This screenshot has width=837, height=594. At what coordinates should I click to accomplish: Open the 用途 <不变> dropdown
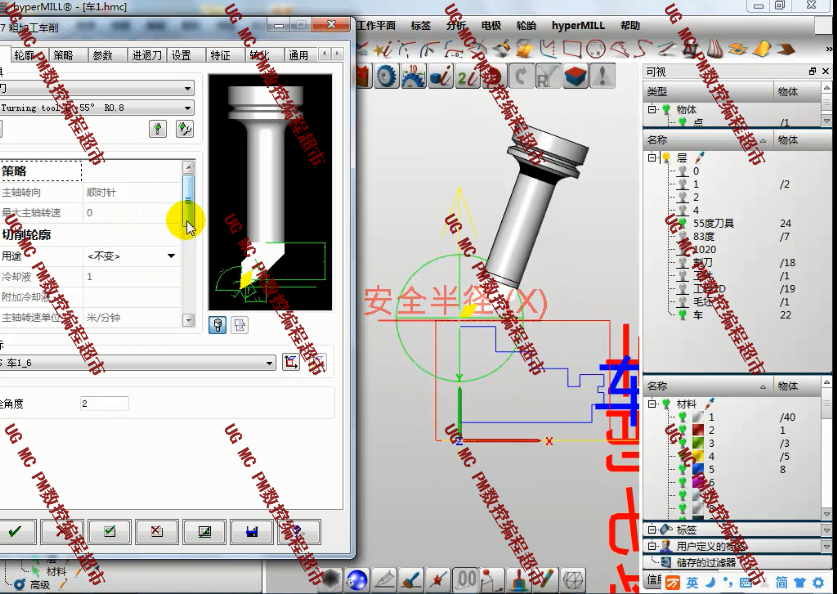tap(171, 256)
